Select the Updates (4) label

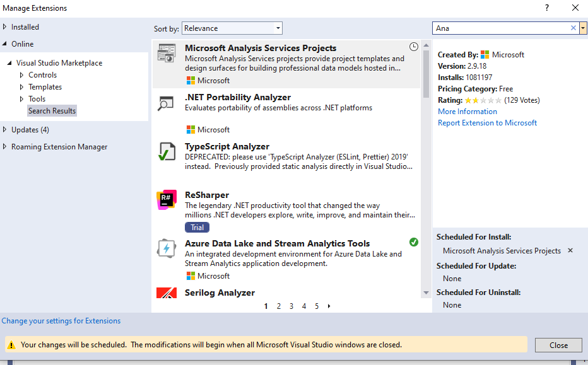30,130
